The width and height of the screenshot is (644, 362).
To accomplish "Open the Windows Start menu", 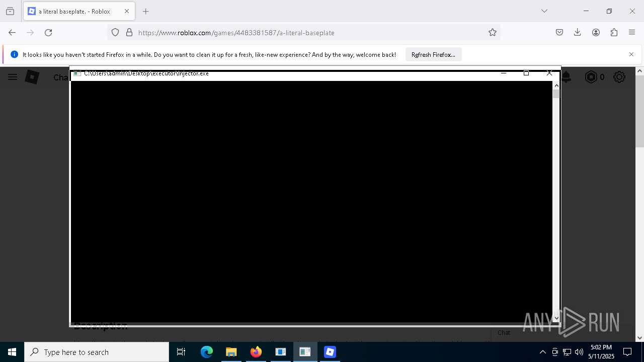I will [x=12, y=352].
